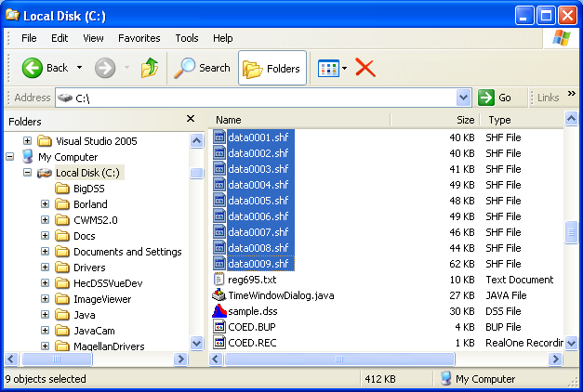Select the sample.dss file icon
The width and height of the screenshot is (583, 392).
coord(220,311)
